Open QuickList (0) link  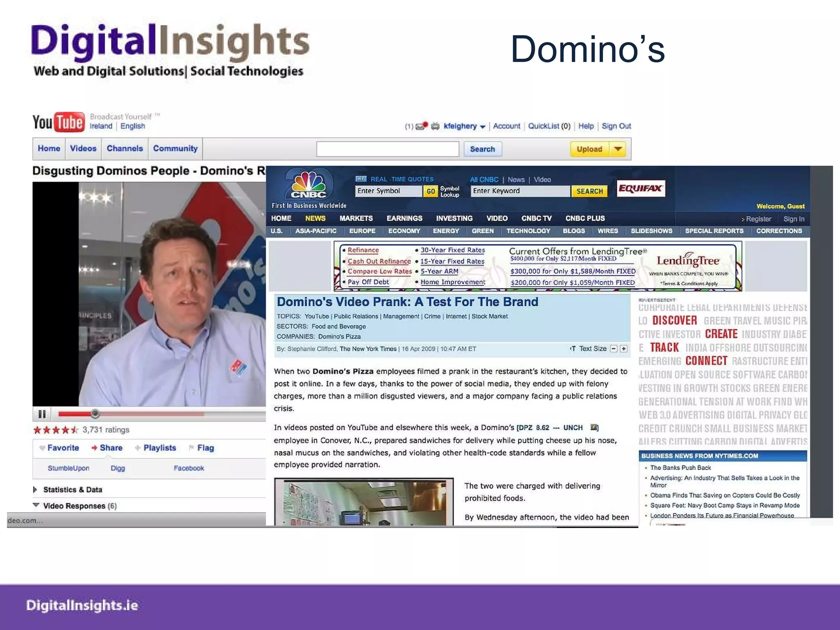pos(549,126)
